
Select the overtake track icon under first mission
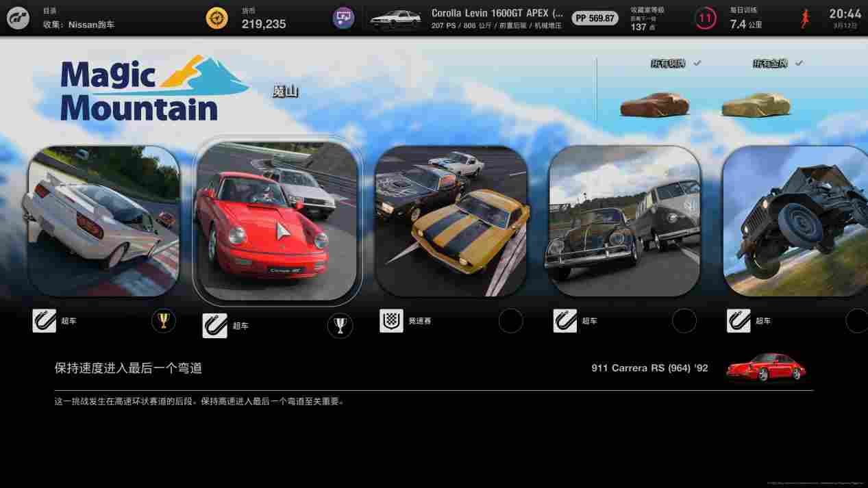[x=44, y=319]
